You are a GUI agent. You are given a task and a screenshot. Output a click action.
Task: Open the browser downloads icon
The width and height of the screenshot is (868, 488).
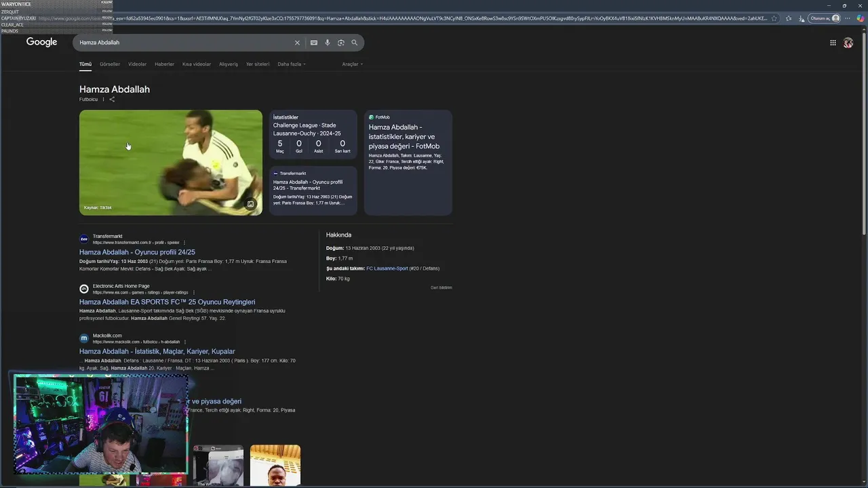tap(802, 18)
